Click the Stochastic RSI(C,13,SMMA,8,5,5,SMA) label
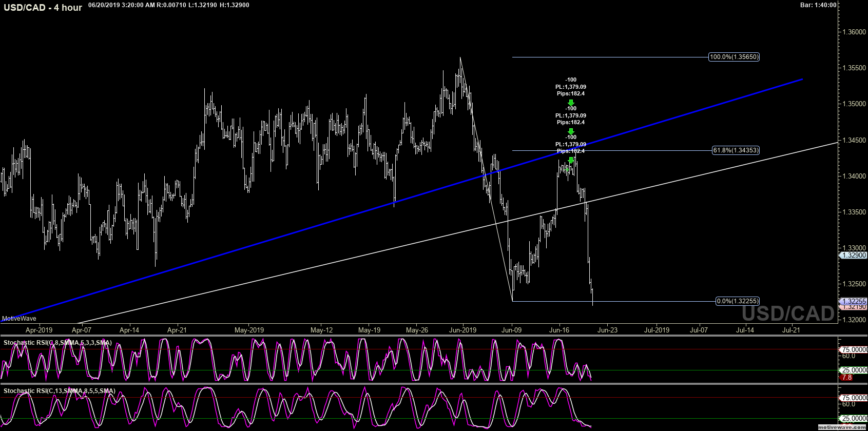The height and width of the screenshot is (431, 868). click(x=60, y=390)
